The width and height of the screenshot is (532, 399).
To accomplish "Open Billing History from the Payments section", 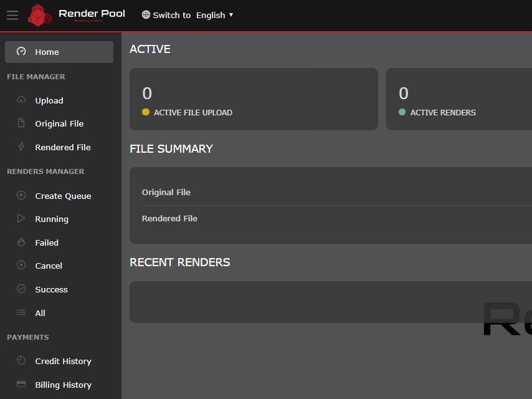I will click(x=64, y=385).
